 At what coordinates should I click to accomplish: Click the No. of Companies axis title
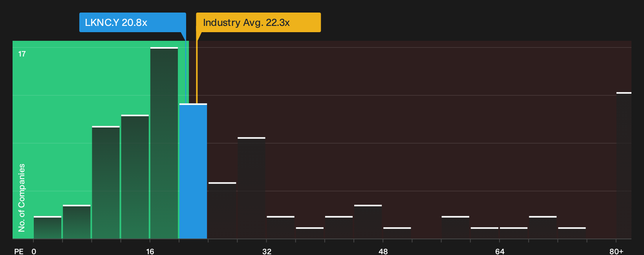point(22,198)
